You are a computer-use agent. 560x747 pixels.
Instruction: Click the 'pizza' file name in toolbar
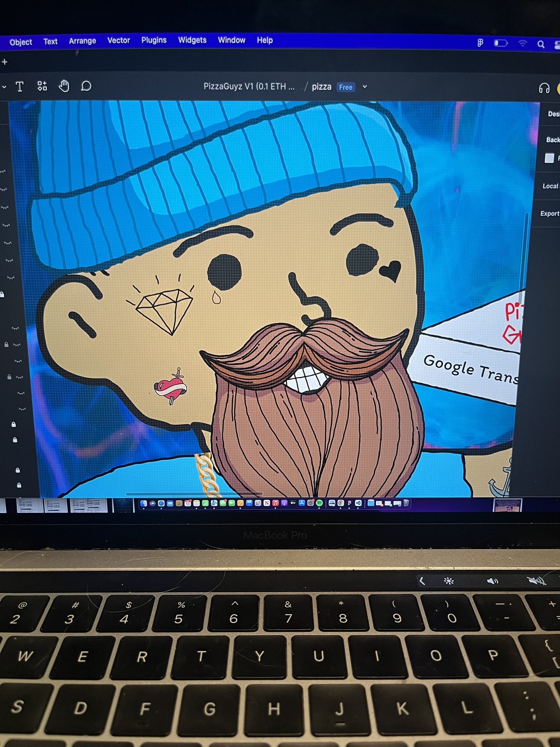point(322,87)
